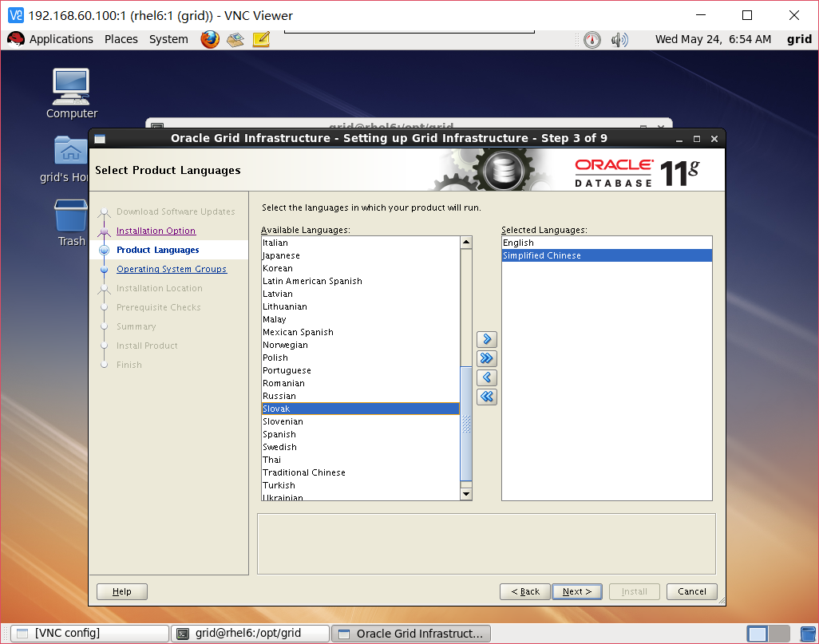This screenshot has width=819, height=644.
Task: Open the notes editor icon on the panel
Action: click(x=260, y=38)
